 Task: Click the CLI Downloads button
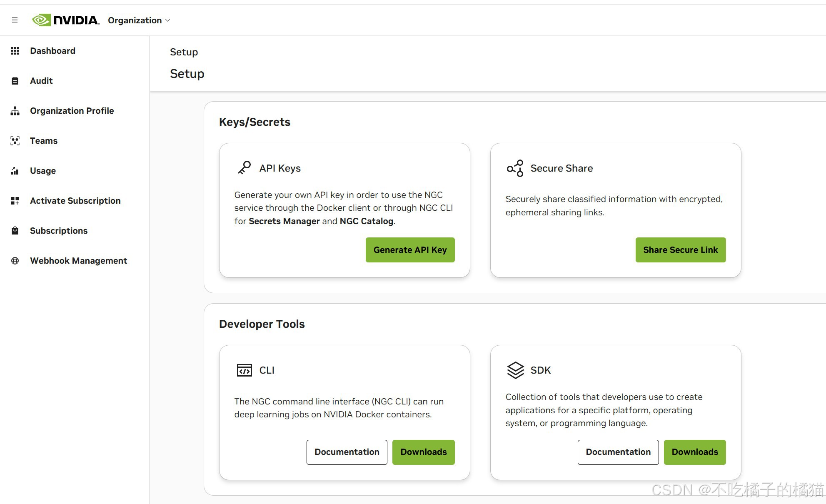[423, 452]
